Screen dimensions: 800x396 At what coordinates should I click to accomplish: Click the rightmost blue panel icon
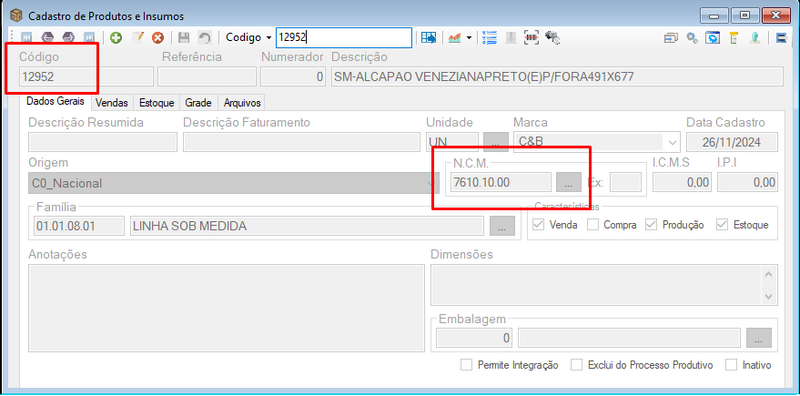tap(782, 38)
